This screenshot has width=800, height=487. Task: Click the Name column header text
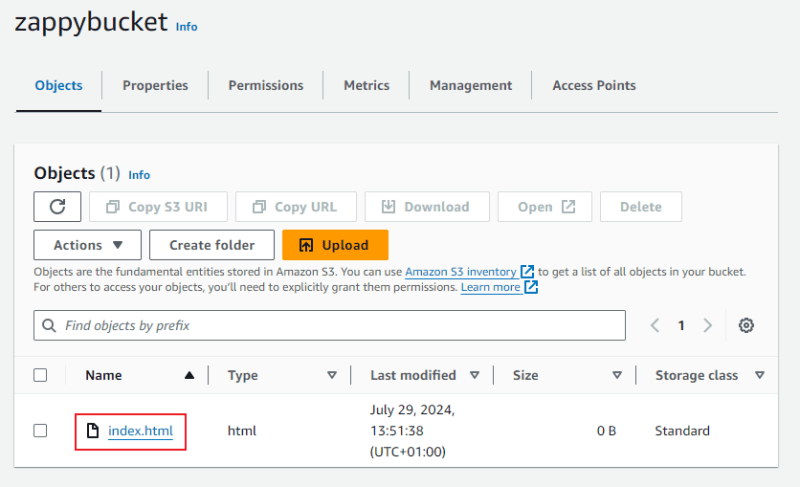click(x=104, y=375)
